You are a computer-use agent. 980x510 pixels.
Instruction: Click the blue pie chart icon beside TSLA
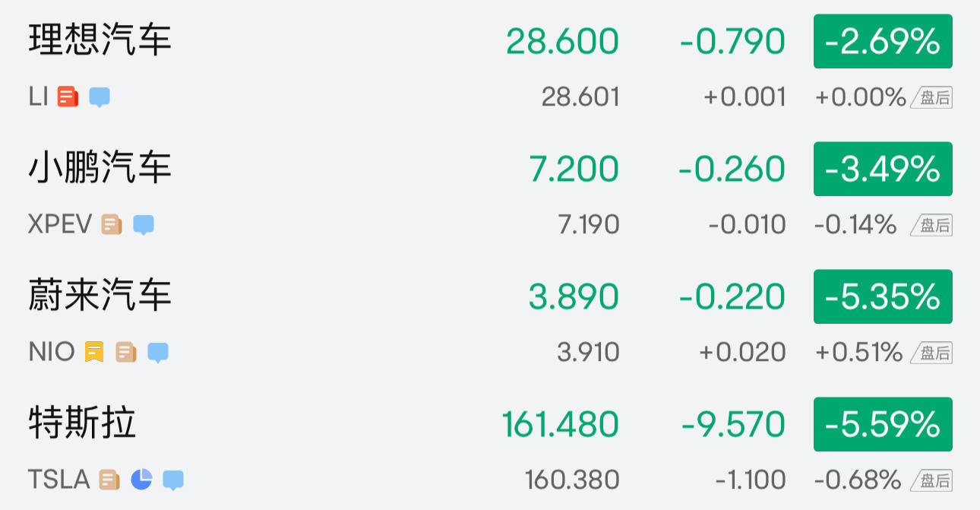pos(141,480)
